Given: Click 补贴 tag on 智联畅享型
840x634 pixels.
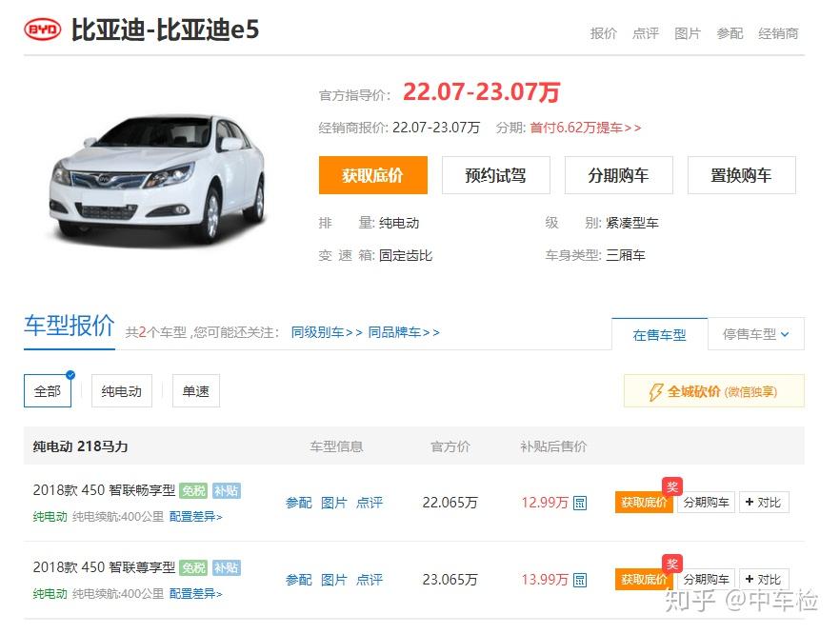Looking at the screenshot, I should coord(226,490).
